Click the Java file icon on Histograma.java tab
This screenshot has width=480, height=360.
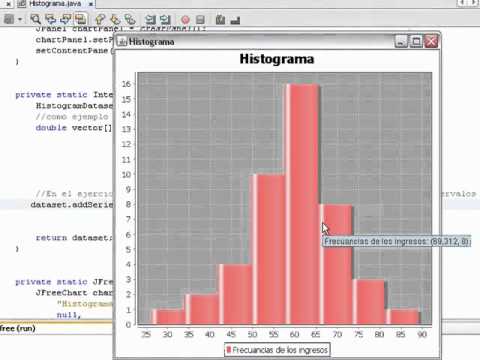click(22, 4)
